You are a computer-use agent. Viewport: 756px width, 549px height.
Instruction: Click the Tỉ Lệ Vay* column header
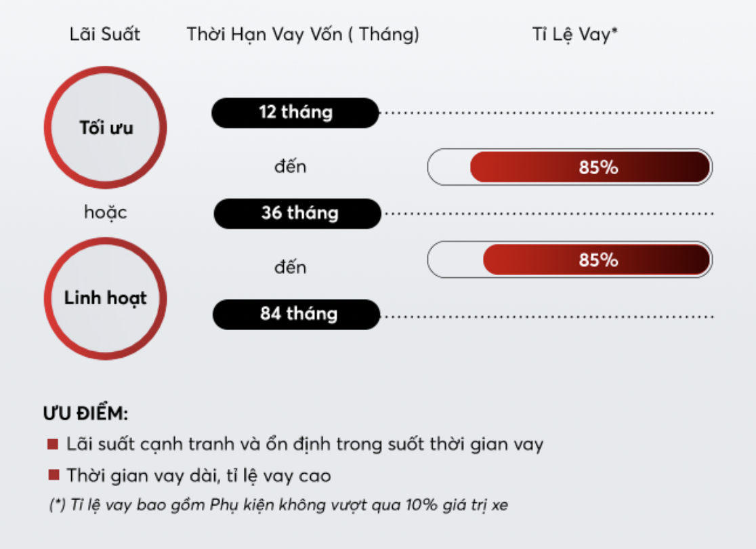click(x=575, y=35)
